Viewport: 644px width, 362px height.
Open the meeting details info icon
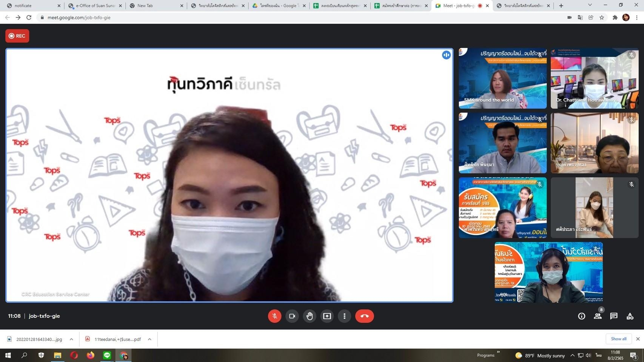tap(581, 316)
